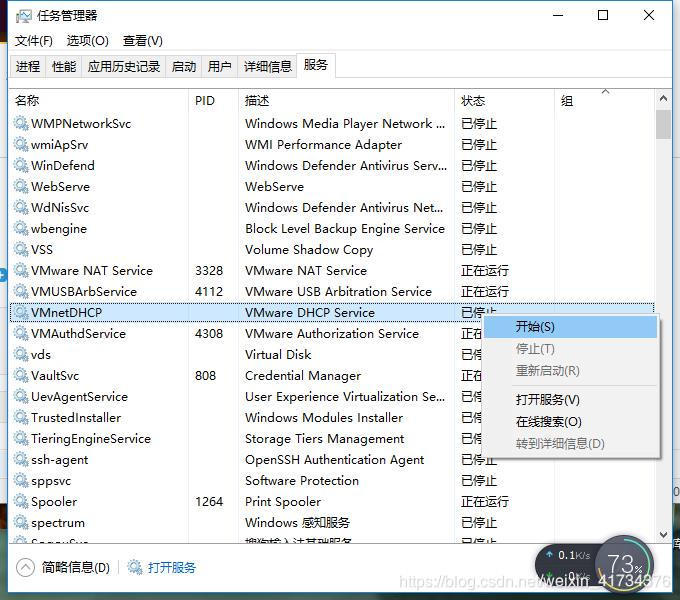Click the gear icon beside VMnetDHCP
The image size is (680, 600).
pyautogui.click(x=21, y=312)
